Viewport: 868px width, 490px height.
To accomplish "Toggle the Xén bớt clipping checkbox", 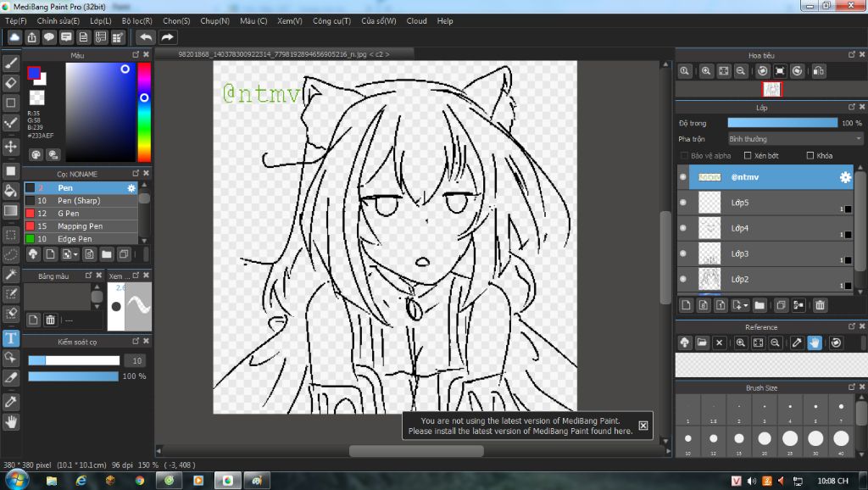I will (748, 156).
